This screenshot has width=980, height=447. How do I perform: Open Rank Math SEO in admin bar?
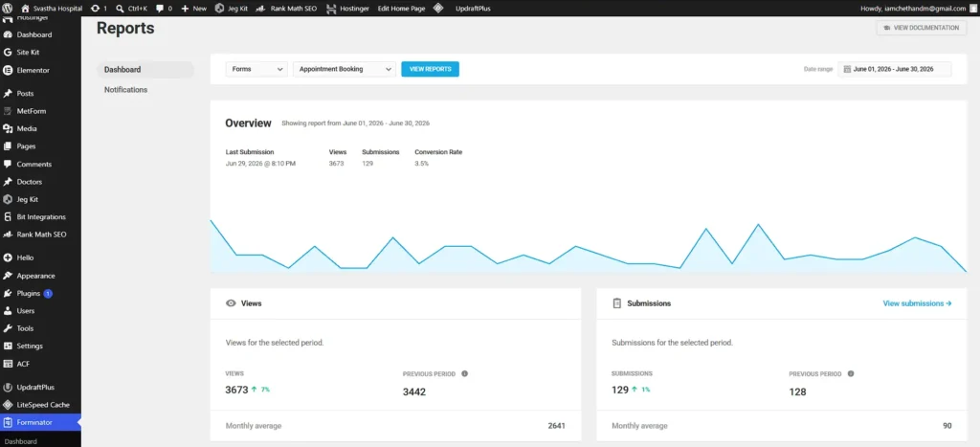click(287, 9)
